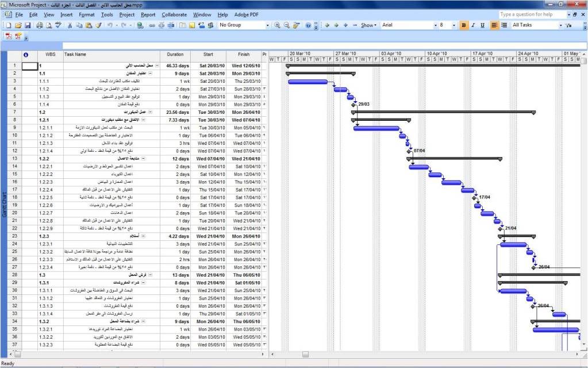
Task: Open the font size 8 dropdown
Action: point(454,25)
